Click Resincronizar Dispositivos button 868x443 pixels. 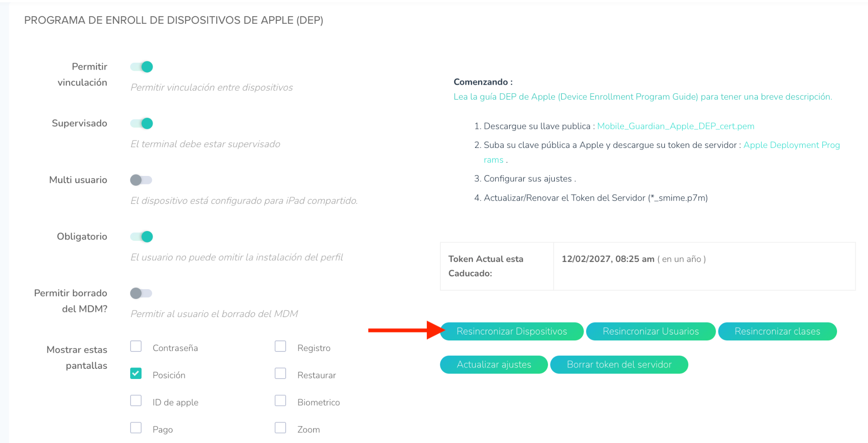coord(512,332)
